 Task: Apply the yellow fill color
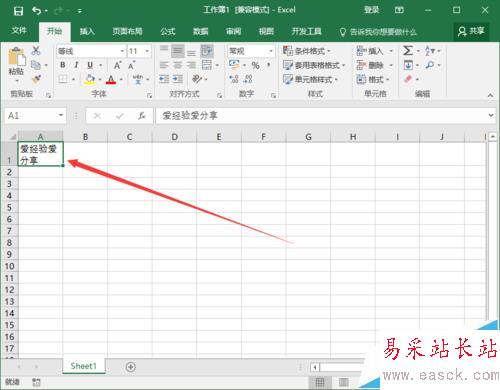[x=90, y=79]
